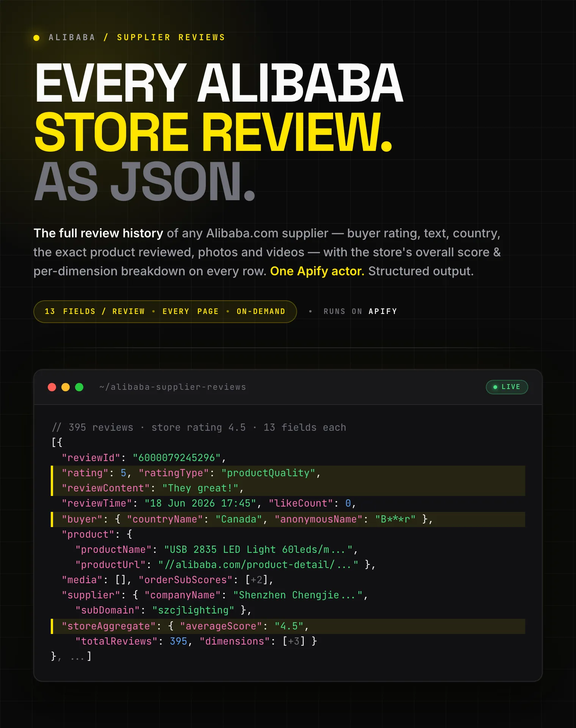This screenshot has height=728, width=576.
Task: Click the countryName "Canada" value
Action: click(239, 519)
